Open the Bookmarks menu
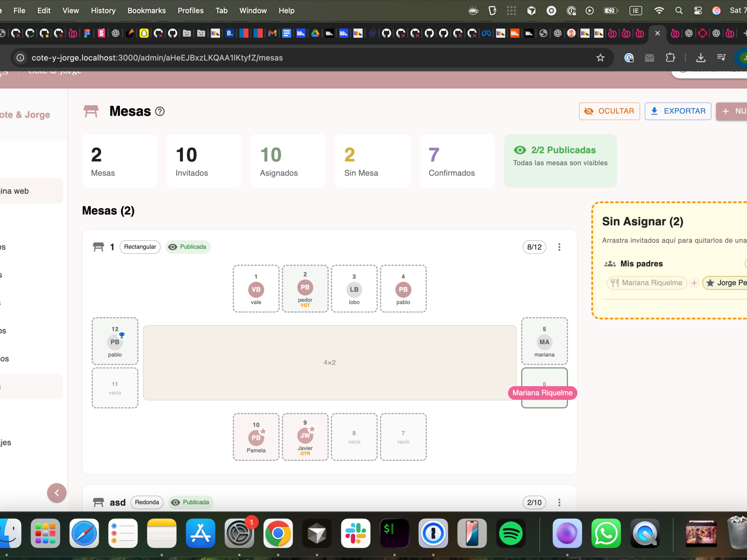747x560 pixels. (147, 11)
